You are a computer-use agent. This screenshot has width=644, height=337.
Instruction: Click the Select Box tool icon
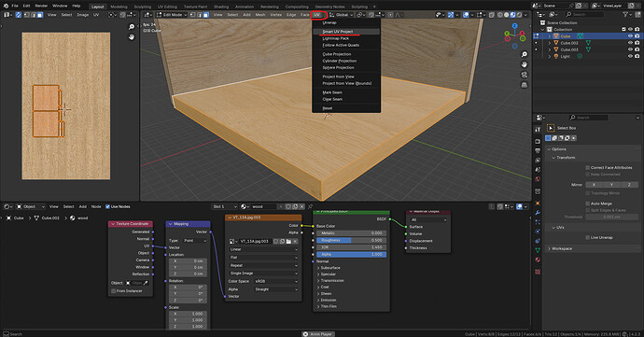pos(551,128)
